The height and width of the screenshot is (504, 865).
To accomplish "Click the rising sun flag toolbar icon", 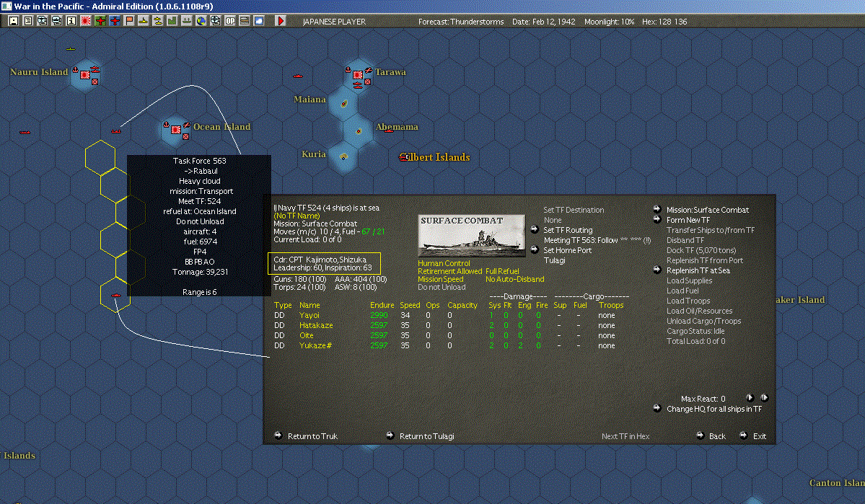I will 86,21.
